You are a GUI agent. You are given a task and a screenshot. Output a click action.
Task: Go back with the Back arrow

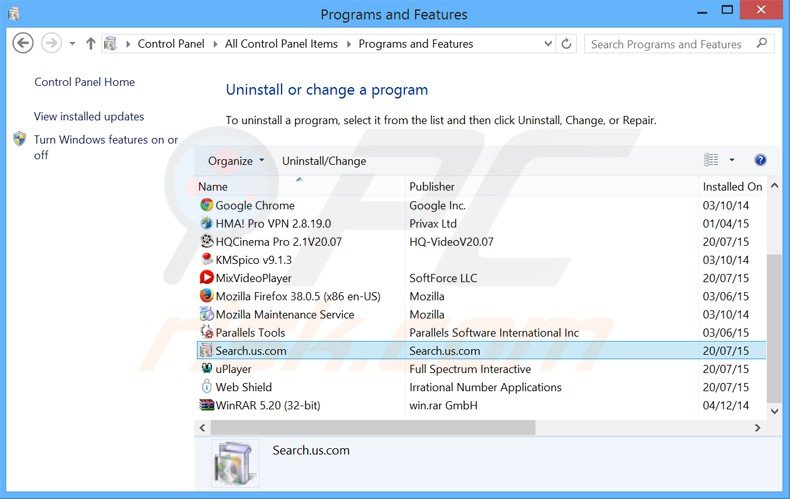pyautogui.click(x=23, y=43)
